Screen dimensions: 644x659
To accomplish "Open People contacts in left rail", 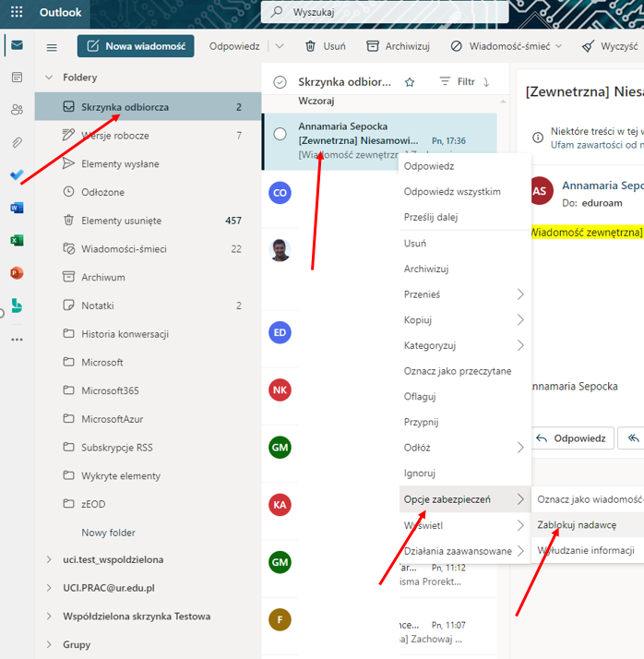I will click(x=17, y=110).
